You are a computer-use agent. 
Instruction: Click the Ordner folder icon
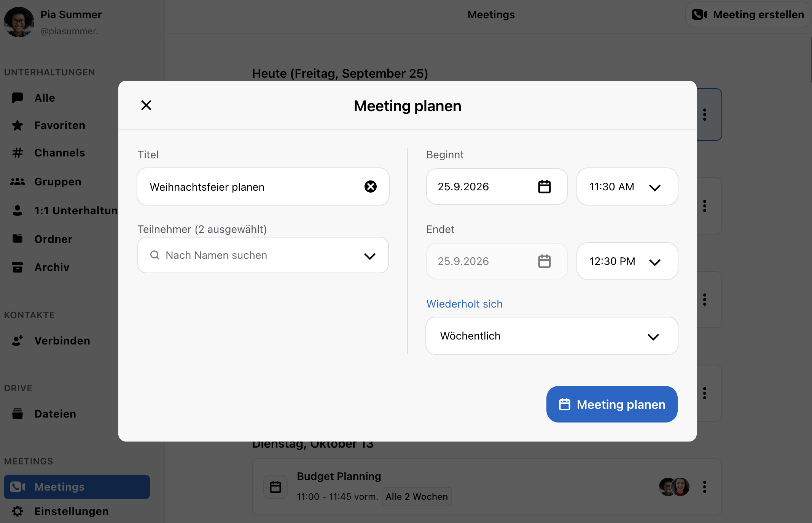point(18,239)
